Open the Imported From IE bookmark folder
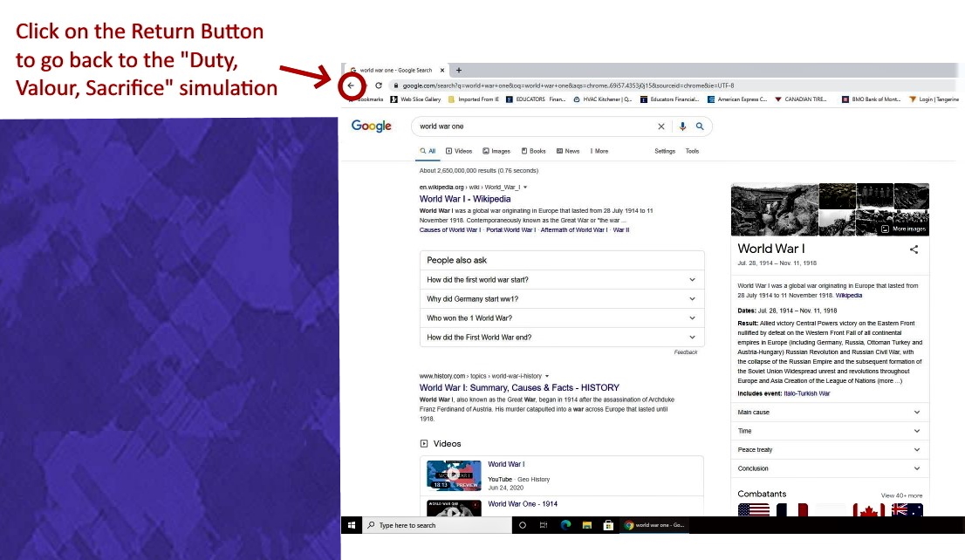 [x=473, y=99]
